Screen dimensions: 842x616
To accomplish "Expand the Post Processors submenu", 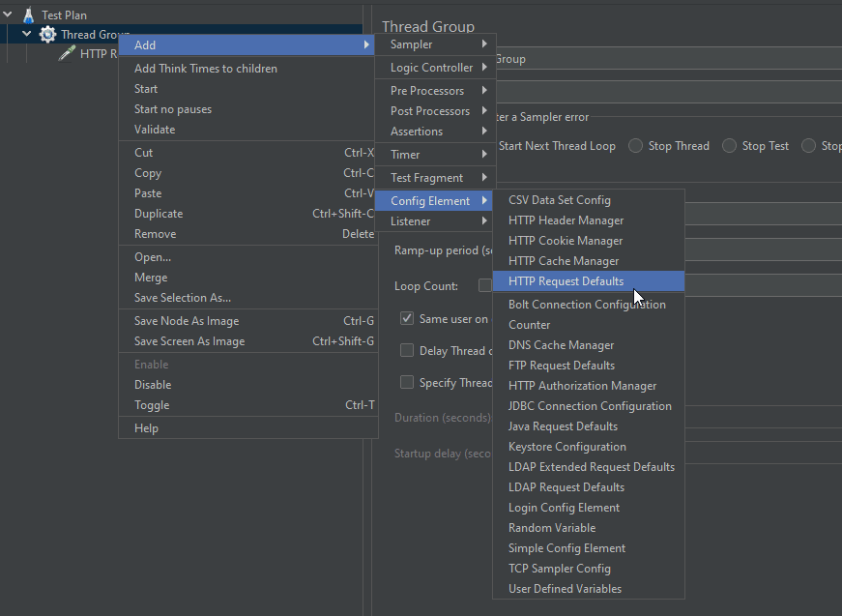I will [x=435, y=111].
